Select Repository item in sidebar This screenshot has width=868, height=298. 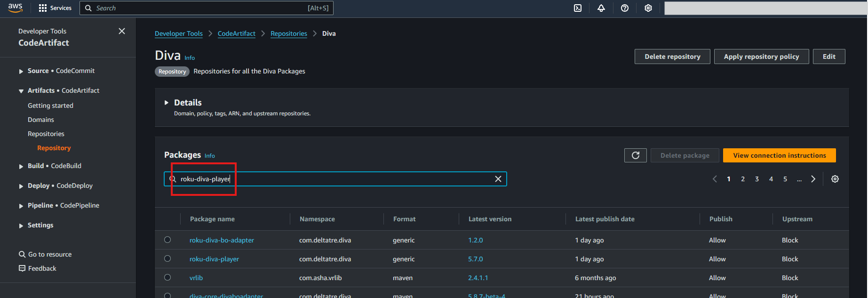(x=54, y=148)
